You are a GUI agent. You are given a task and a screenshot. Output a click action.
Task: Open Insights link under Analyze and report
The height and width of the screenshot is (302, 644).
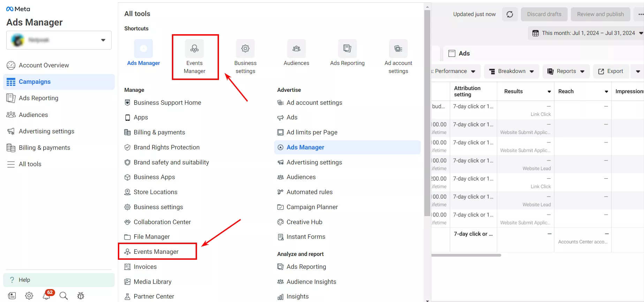pos(297,296)
